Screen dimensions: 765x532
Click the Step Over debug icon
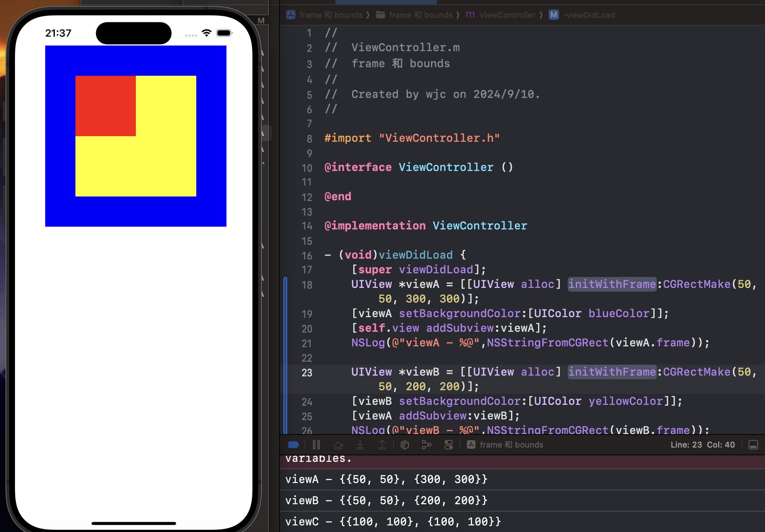pyautogui.click(x=338, y=445)
